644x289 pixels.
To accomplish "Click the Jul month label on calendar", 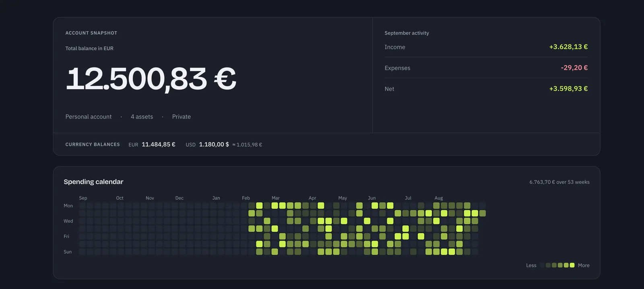I will [408, 198].
